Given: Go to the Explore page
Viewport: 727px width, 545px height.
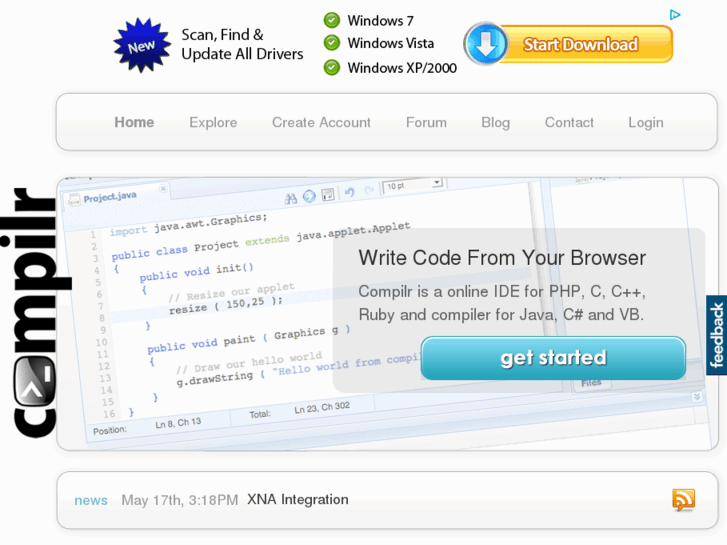Looking at the screenshot, I should (213, 122).
